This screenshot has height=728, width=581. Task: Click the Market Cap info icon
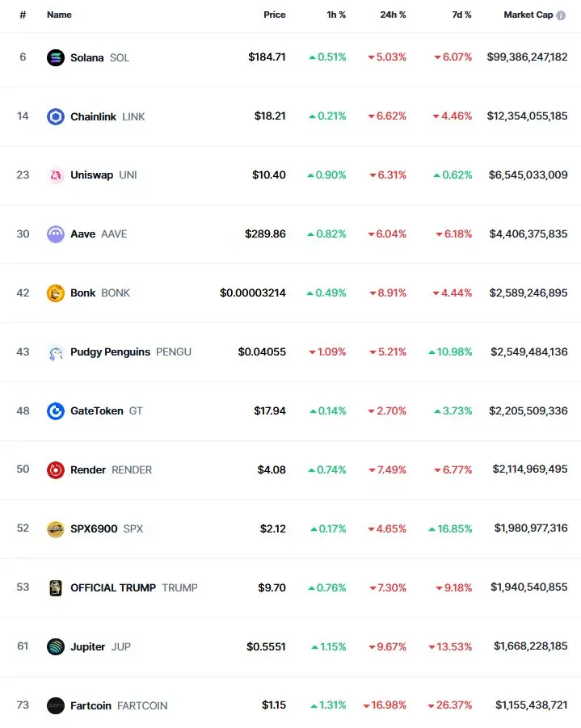(561, 15)
